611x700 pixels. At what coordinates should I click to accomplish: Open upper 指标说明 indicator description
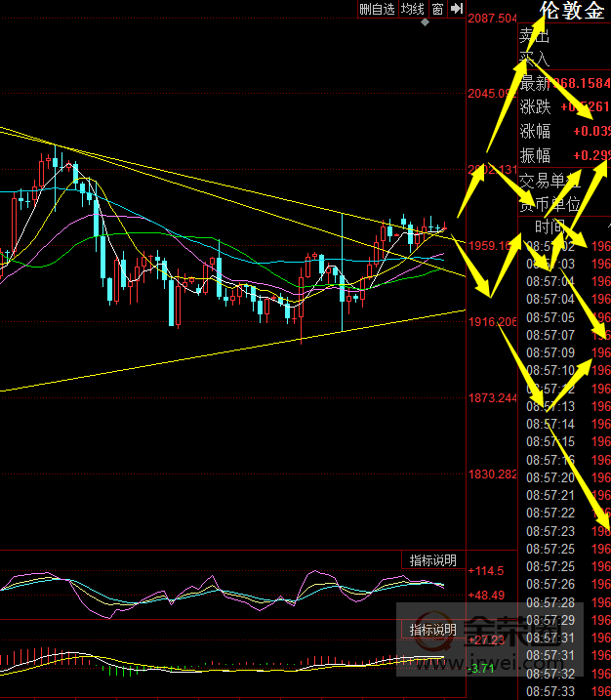pyautogui.click(x=432, y=560)
